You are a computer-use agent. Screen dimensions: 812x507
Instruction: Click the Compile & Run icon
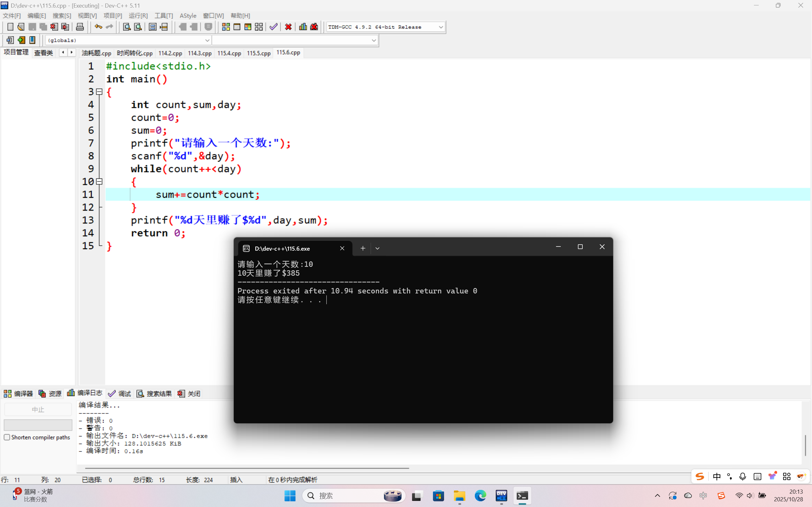[248, 27]
